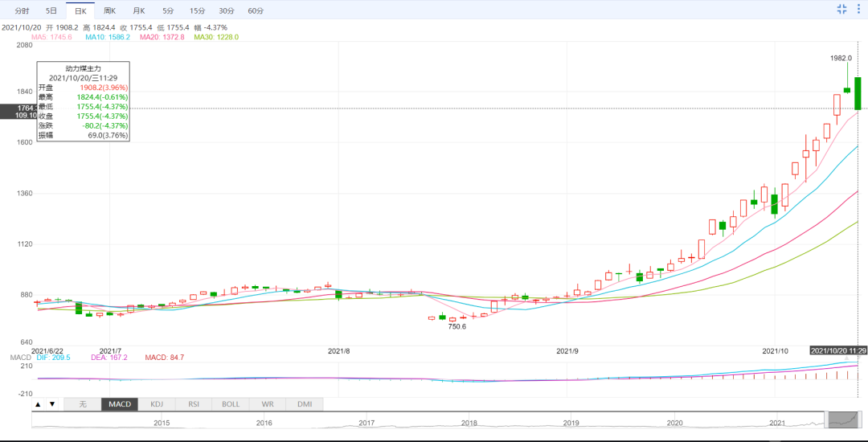Switch to the 5日 tab
868x442 pixels.
[x=51, y=10]
